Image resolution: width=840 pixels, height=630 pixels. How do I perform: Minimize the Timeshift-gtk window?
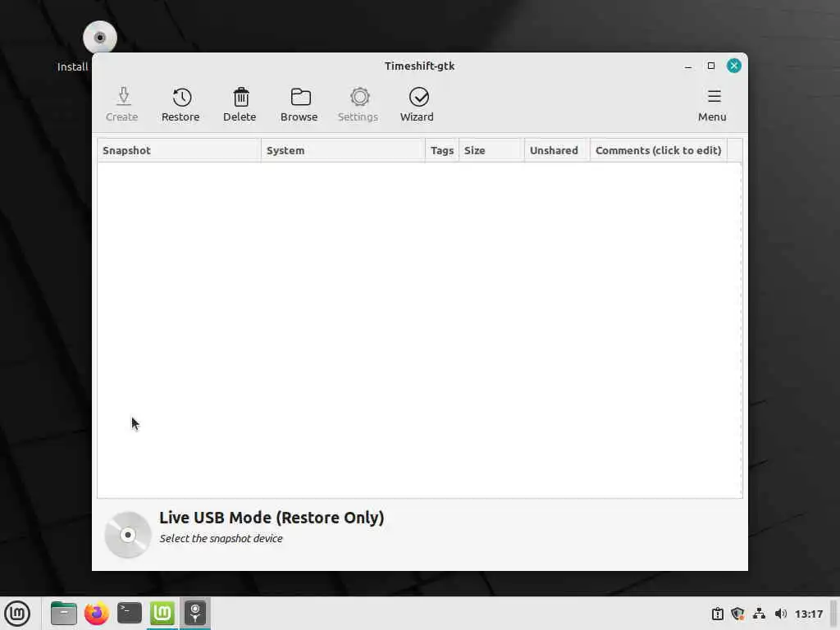(688, 66)
